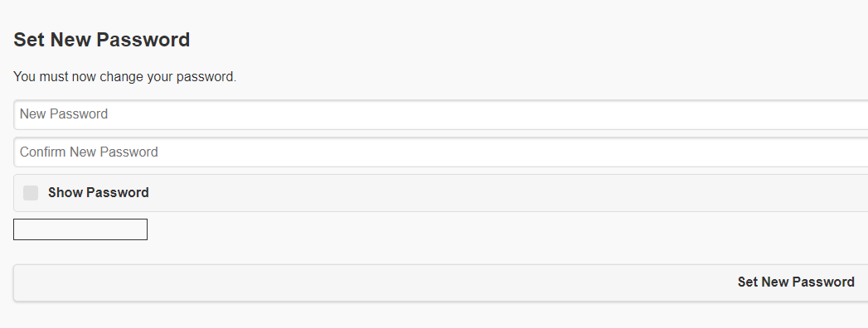Select the Confirm New Password textbox
The image size is (868, 328).
click(x=441, y=152)
